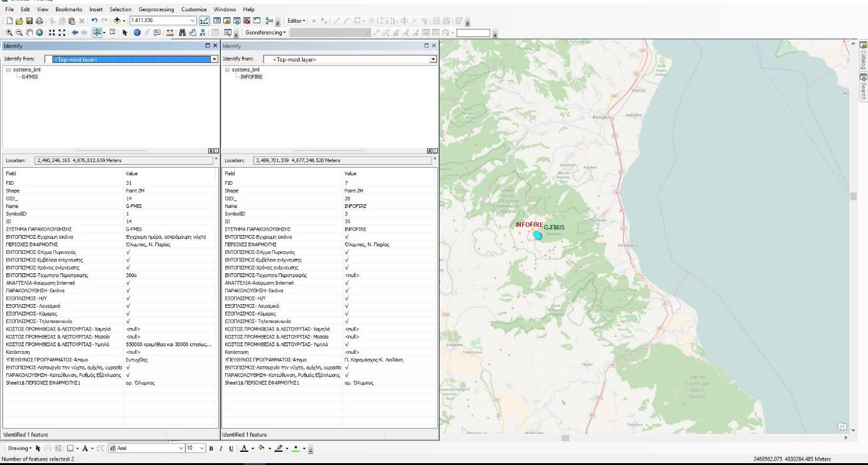This screenshot has width=868, height=465.
Task: Click the Fixed Zoom In icon
Action: tap(52, 33)
